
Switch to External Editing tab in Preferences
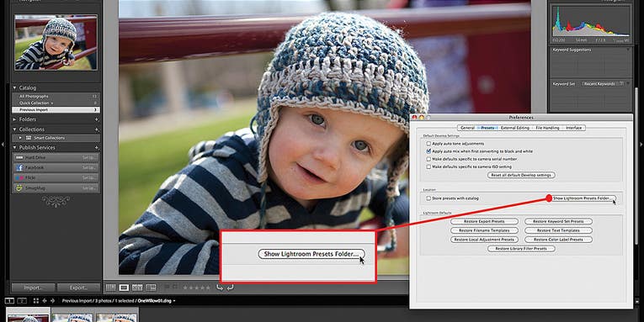point(514,128)
